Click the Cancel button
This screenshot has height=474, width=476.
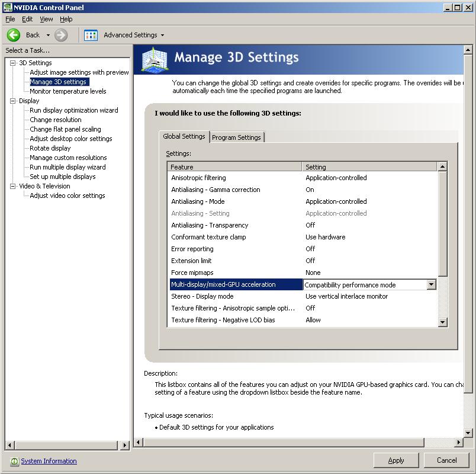[446, 460]
